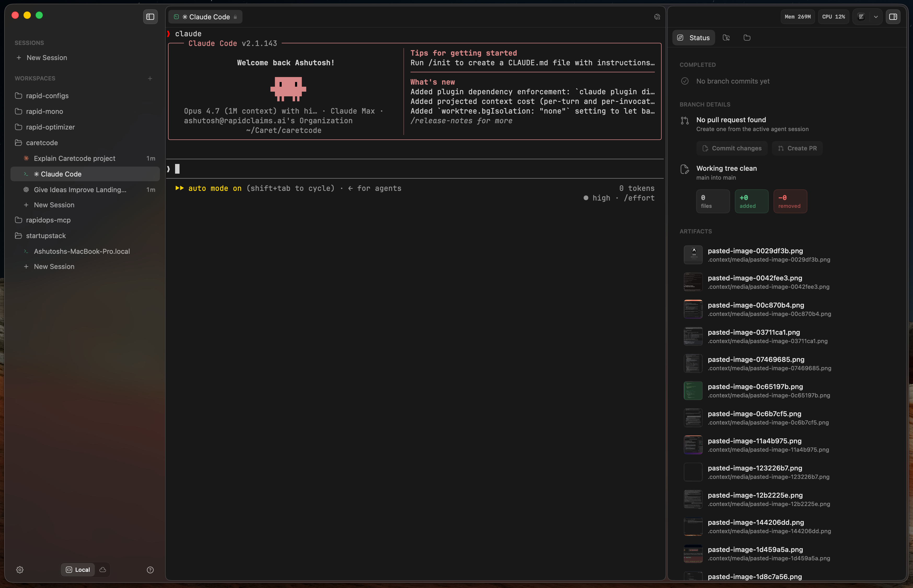
Task: Open the help question mark icon
Action: click(x=150, y=570)
